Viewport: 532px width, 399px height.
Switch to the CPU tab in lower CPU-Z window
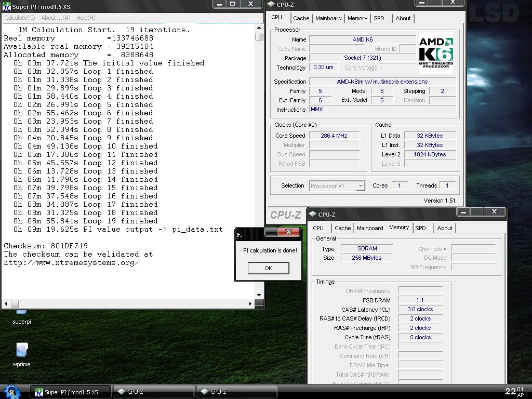[x=318, y=228]
